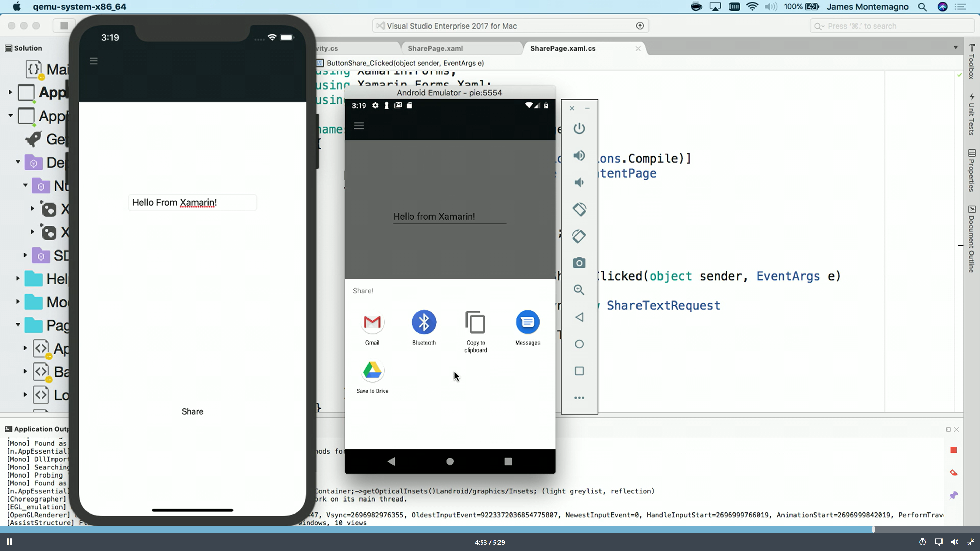Screen dimensions: 980x551
Task: Tap the Share button on iPhone
Action: 192,411
